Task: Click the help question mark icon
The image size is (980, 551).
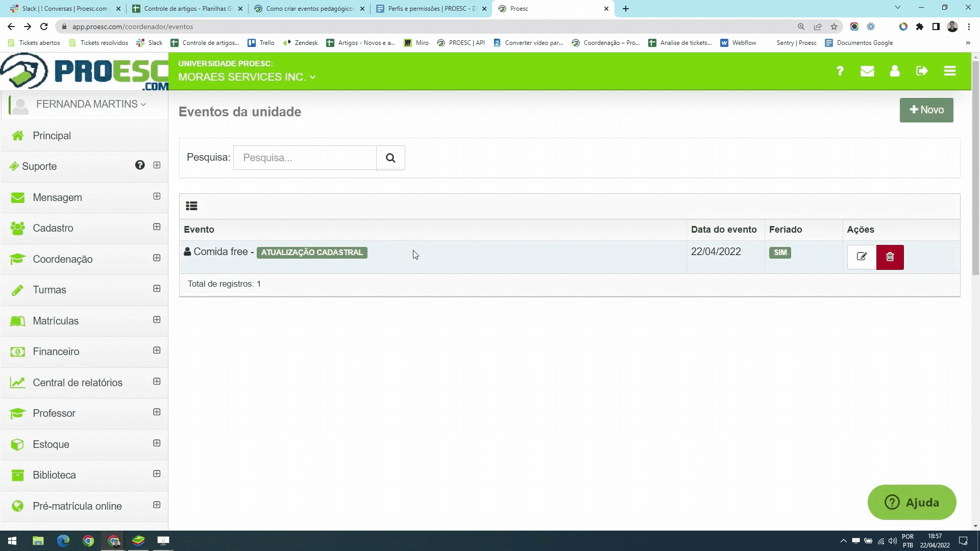Action: [840, 71]
